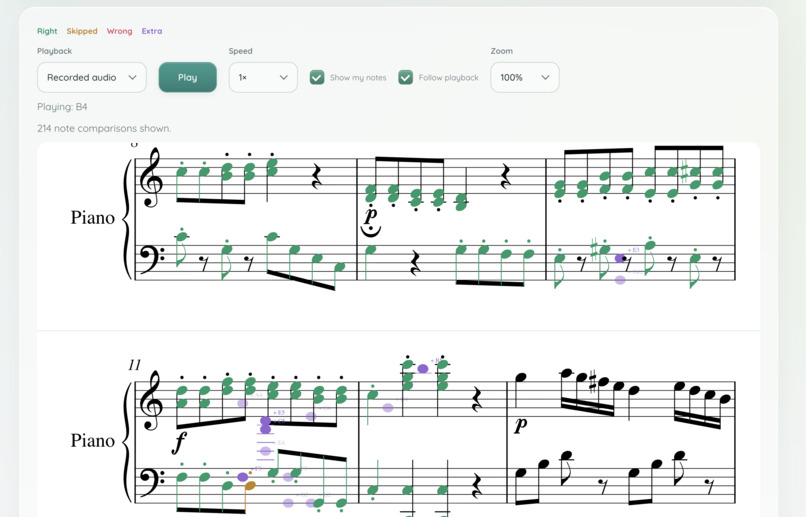Open the 100% zoom dropdown
Image resolution: width=806 pixels, height=517 pixels.
click(x=525, y=78)
